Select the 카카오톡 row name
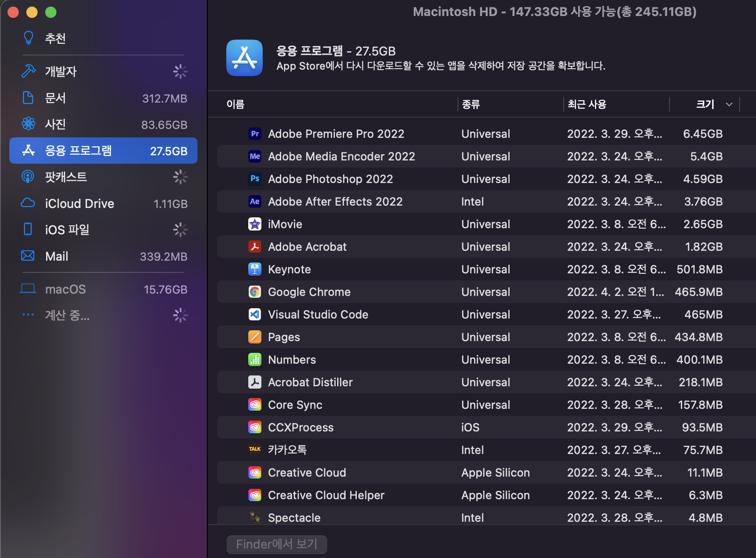The image size is (756, 558). pyautogui.click(x=287, y=450)
